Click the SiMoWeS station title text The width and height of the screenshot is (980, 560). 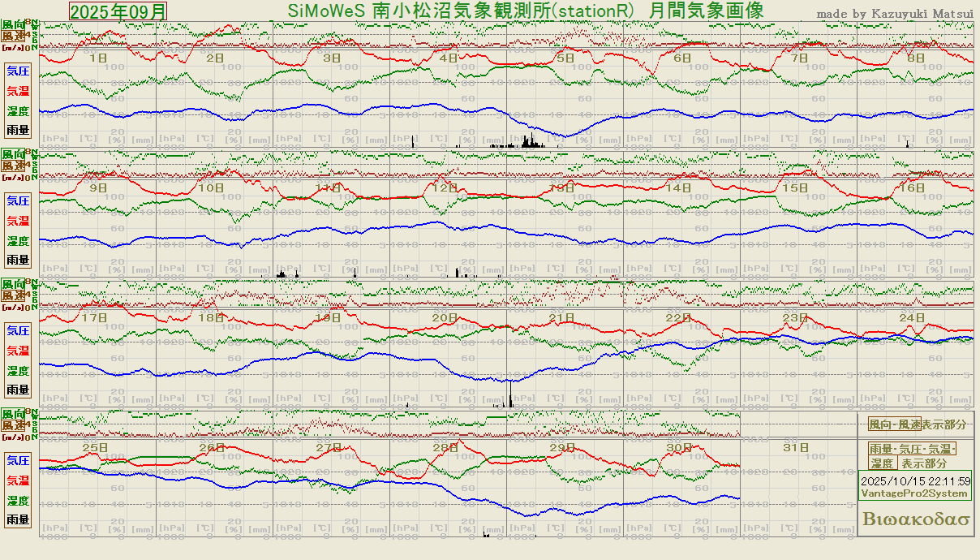click(525, 11)
